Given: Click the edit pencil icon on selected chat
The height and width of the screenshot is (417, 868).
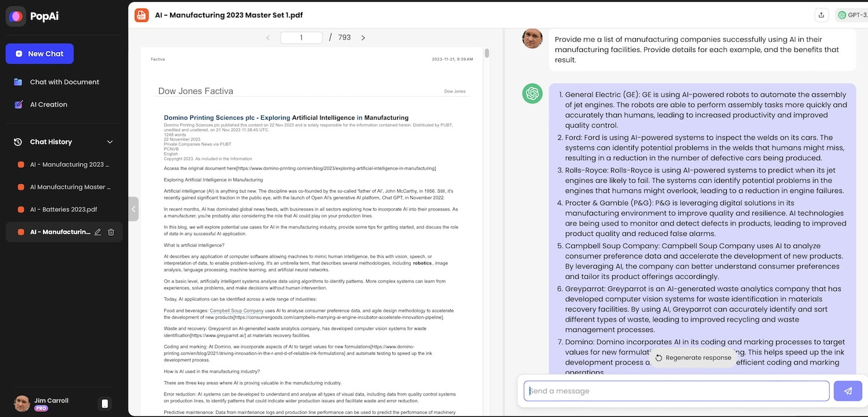Looking at the screenshot, I should coord(98,232).
